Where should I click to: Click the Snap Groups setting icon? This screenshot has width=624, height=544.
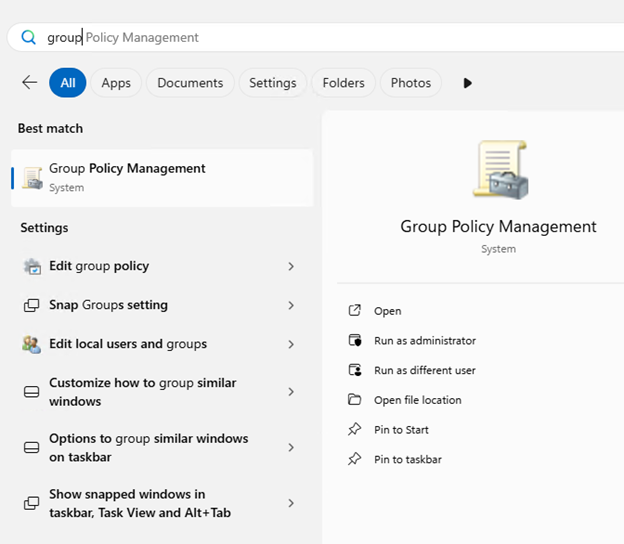(x=32, y=305)
